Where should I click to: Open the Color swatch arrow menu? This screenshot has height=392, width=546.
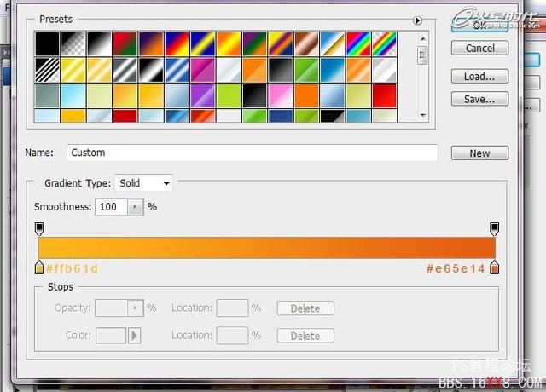tap(135, 336)
